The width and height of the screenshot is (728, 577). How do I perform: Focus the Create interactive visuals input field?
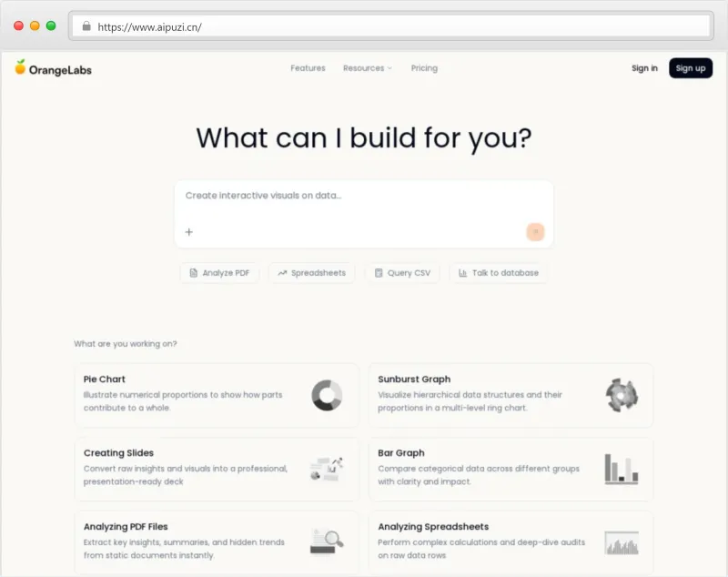coord(362,196)
